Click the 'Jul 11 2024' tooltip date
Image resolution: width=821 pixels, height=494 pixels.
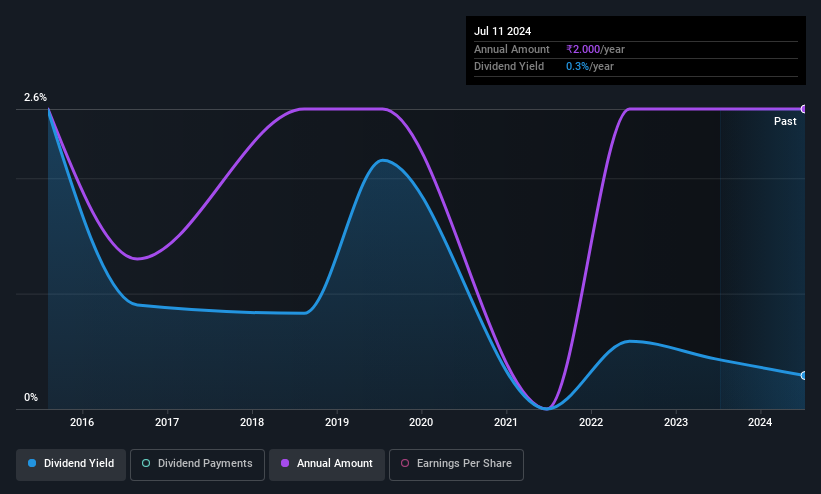(502, 31)
